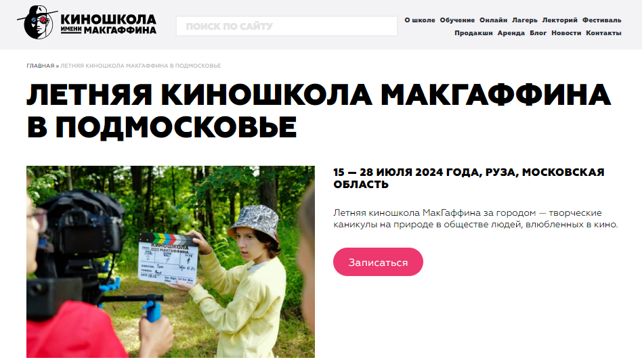Go to the 'Онлайн' section
Screen dimensions: 642x364
pyautogui.click(x=494, y=20)
